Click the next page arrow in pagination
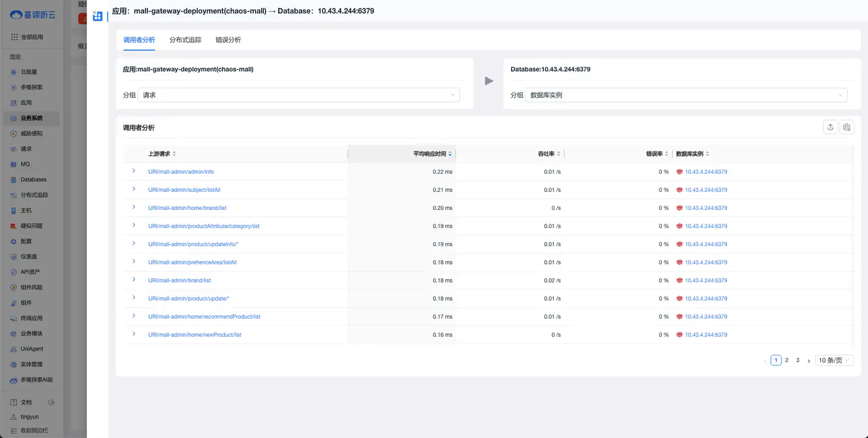Viewport: 868px width, 438px height. tap(809, 361)
